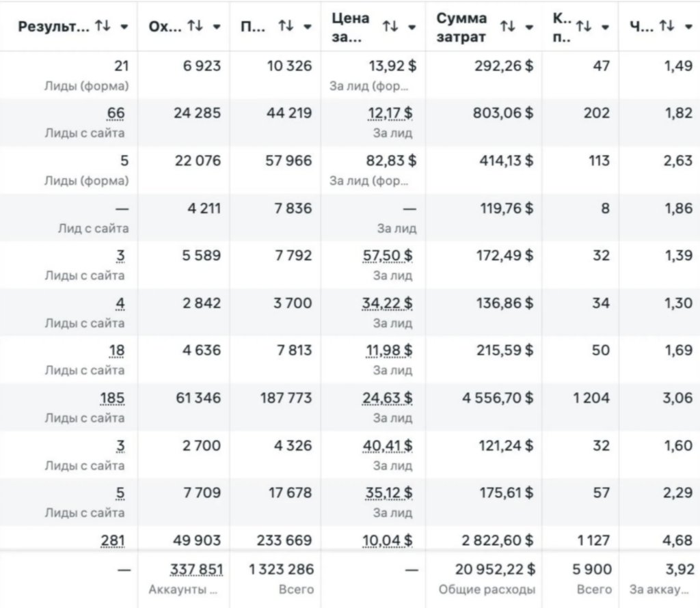Open the Охват column dropdown menu
The image size is (700, 608).
[x=217, y=27]
